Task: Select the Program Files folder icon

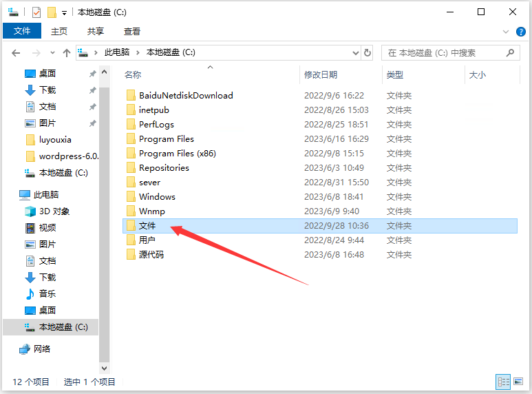Action: point(131,138)
